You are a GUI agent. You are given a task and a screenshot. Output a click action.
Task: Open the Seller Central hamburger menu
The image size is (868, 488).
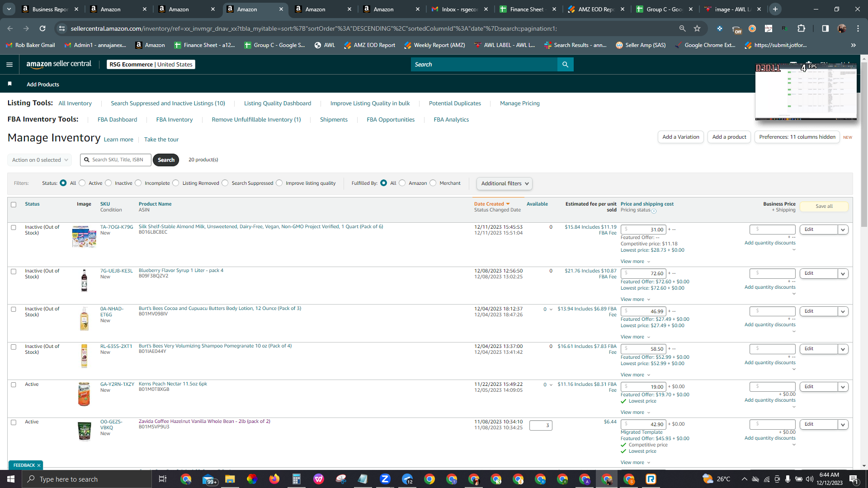pyautogui.click(x=9, y=65)
